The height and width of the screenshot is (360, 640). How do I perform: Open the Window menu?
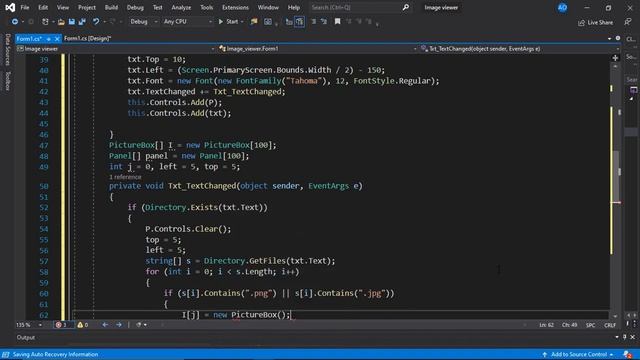point(268,7)
